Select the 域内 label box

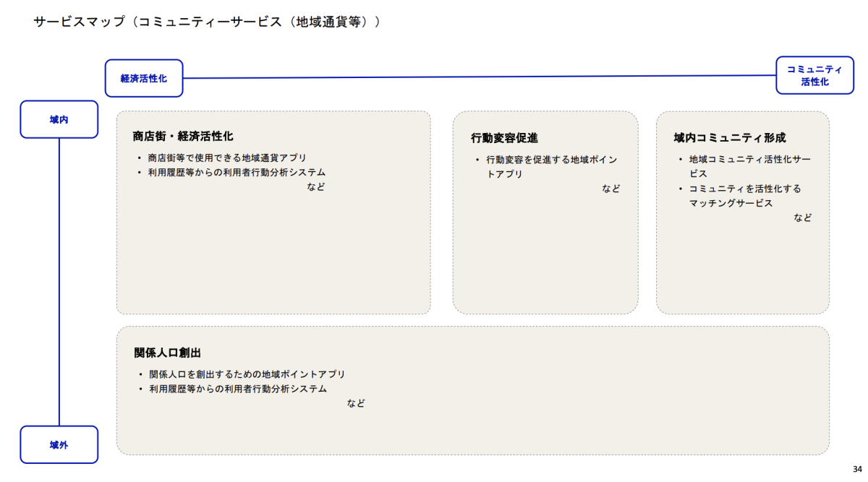pos(59,119)
